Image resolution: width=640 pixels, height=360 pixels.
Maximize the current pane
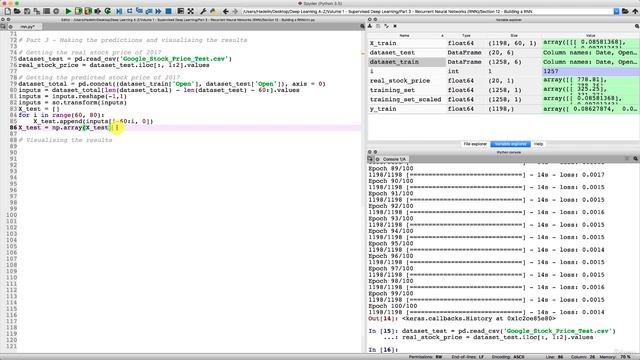click(181, 11)
